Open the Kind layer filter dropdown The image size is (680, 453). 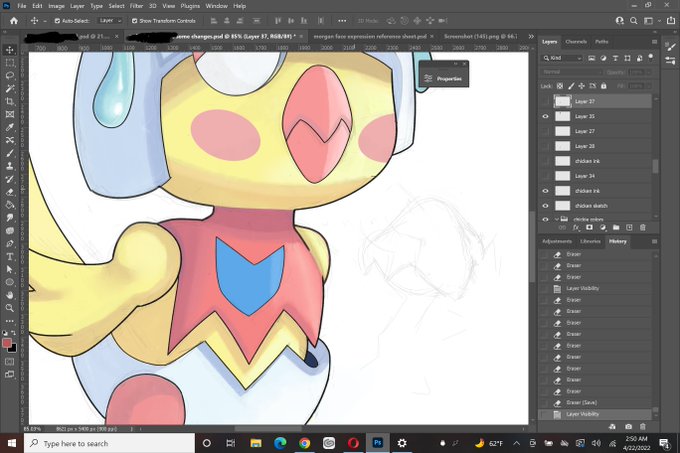(x=562, y=58)
